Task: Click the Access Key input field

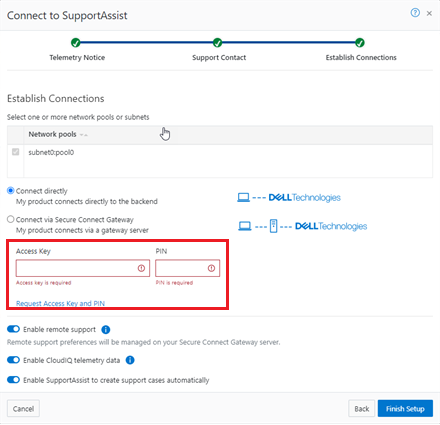Action: (x=83, y=268)
